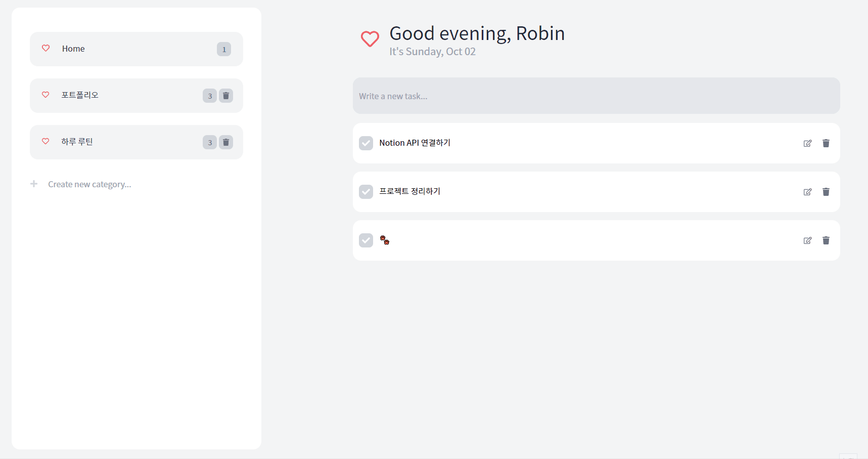Select the 하루 루틴 category
This screenshot has width=868, height=459.
77,142
